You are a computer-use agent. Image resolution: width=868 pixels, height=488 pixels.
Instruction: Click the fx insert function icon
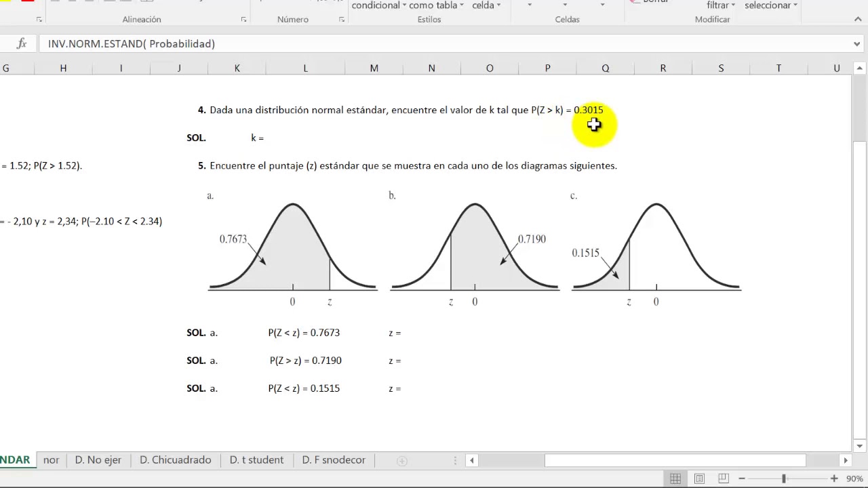[22, 43]
